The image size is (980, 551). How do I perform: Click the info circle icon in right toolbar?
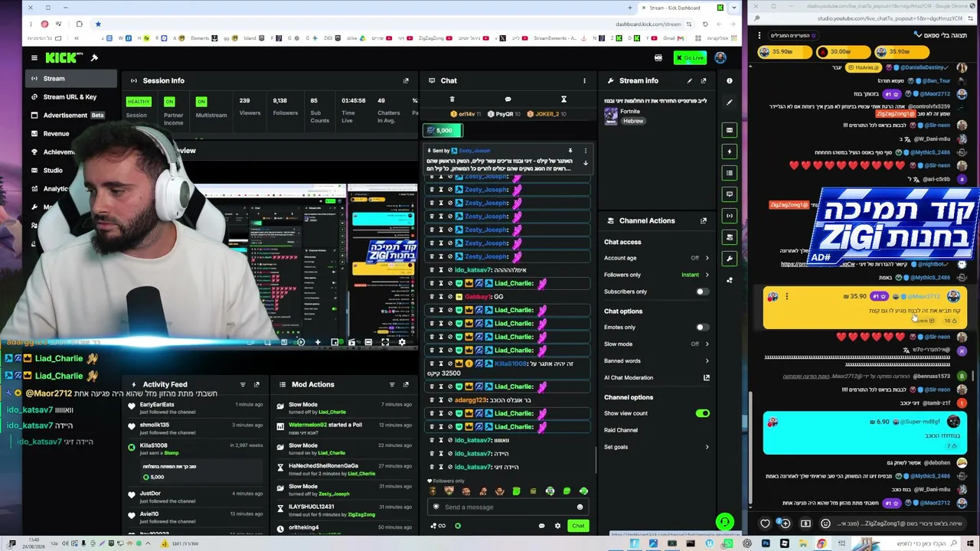(730, 80)
